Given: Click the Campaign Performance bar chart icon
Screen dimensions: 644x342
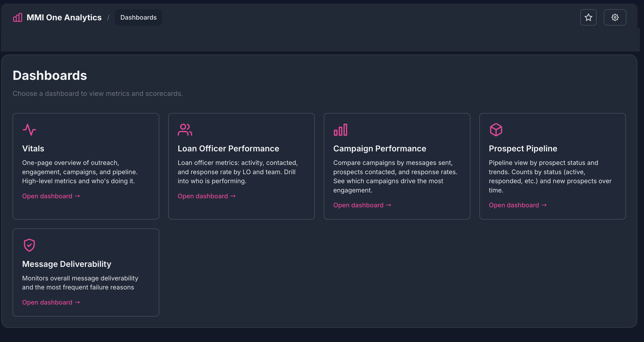Looking at the screenshot, I should tap(341, 130).
